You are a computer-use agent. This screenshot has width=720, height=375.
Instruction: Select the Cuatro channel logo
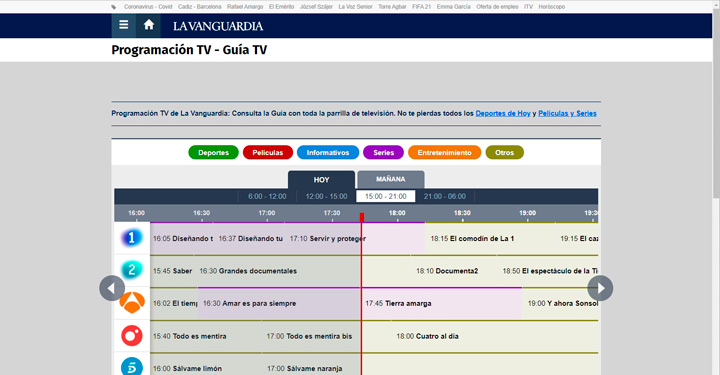click(x=132, y=336)
